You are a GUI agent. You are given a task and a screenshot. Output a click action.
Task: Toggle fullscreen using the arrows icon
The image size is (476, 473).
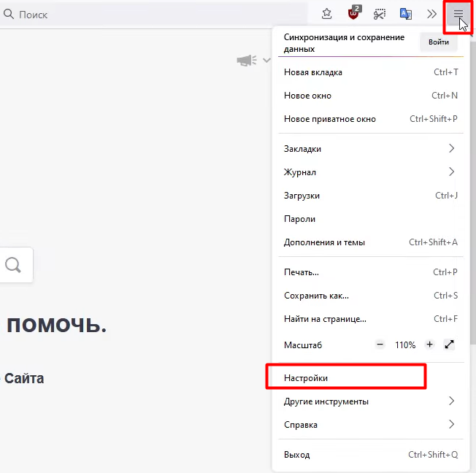pos(449,345)
